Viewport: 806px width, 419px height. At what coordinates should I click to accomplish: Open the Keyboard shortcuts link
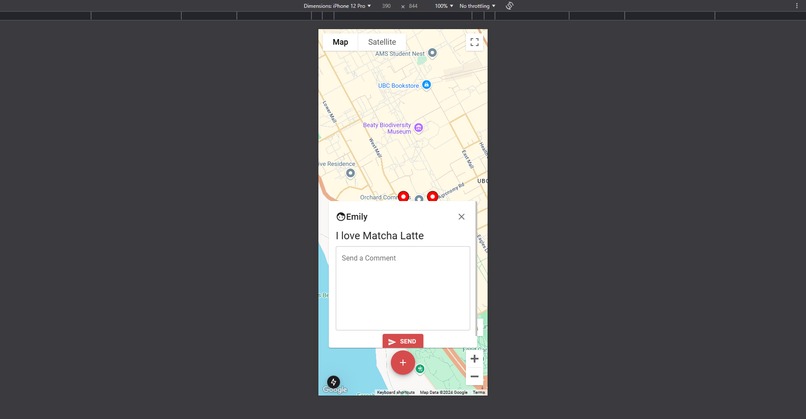tap(396, 392)
